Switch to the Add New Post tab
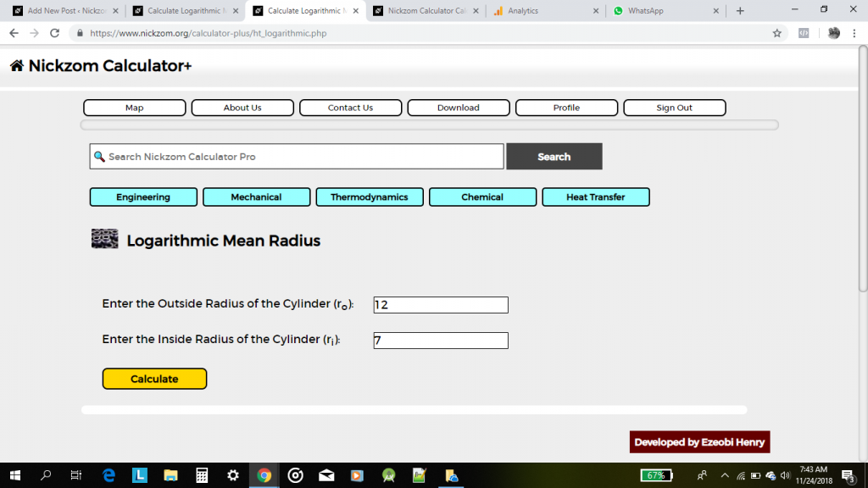This screenshot has height=488, width=868. [x=64, y=10]
